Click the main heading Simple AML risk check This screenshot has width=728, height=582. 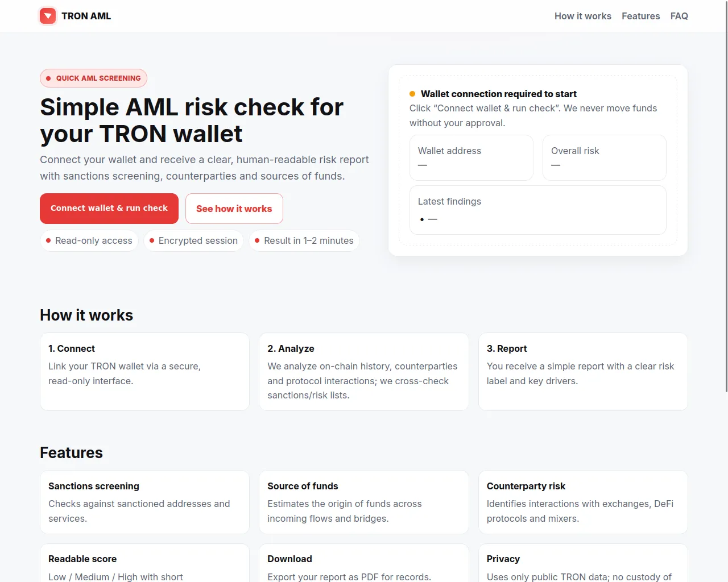coord(192,120)
